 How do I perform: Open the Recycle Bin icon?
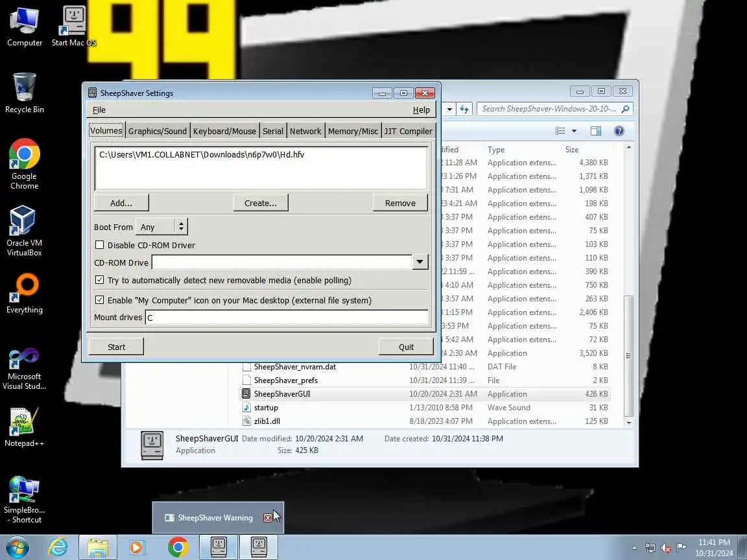tap(24, 93)
